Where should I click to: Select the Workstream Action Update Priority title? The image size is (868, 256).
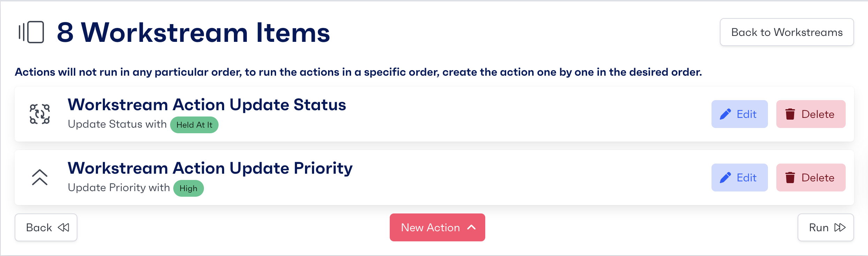point(210,168)
